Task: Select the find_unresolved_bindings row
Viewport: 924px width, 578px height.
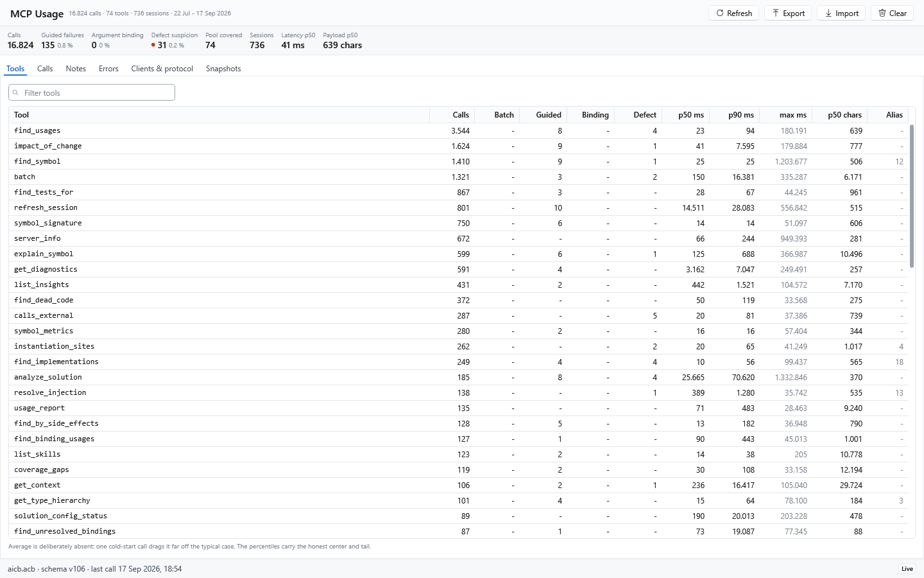Action: pyautogui.click(x=459, y=531)
